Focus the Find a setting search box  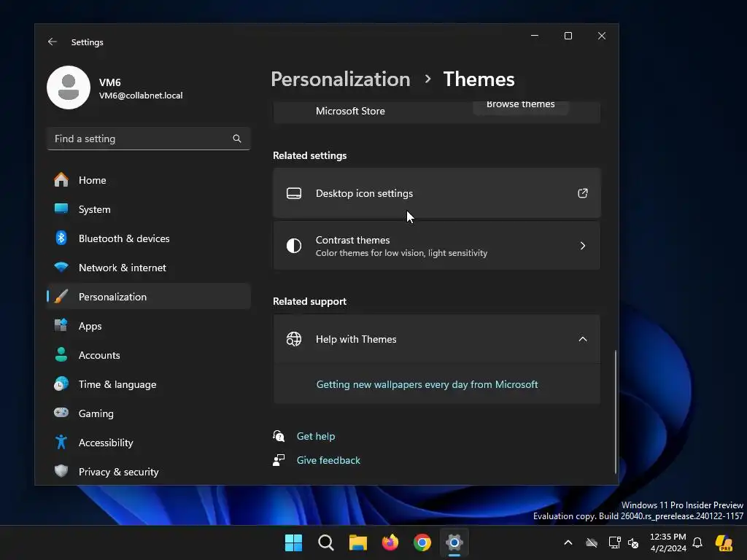tap(149, 139)
